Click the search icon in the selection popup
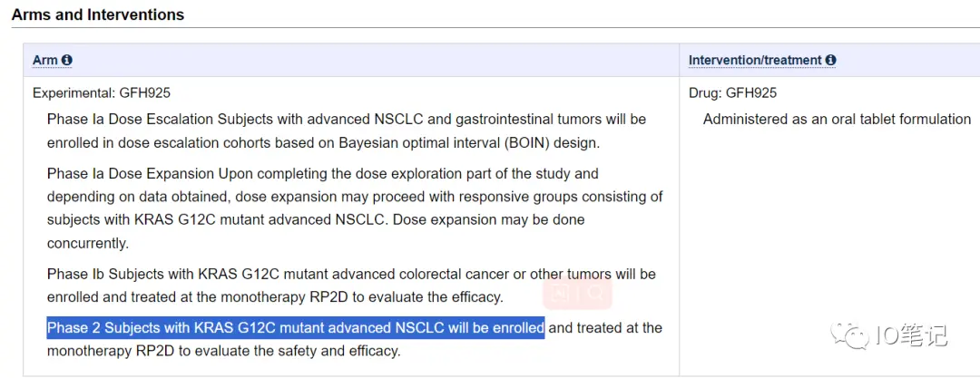Image resolution: width=980 pixels, height=378 pixels. click(595, 293)
